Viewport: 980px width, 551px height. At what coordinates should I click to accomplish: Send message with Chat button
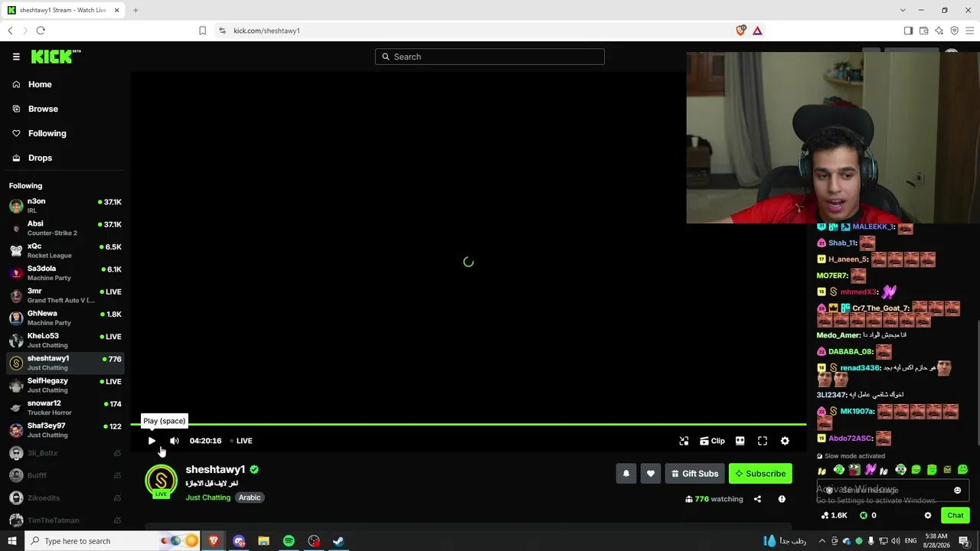(x=955, y=516)
